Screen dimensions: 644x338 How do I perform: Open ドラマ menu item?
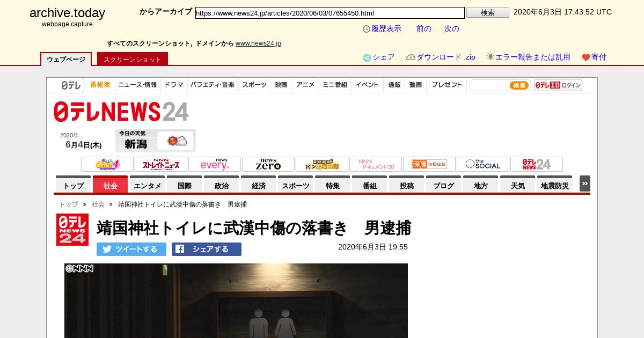click(174, 85)
